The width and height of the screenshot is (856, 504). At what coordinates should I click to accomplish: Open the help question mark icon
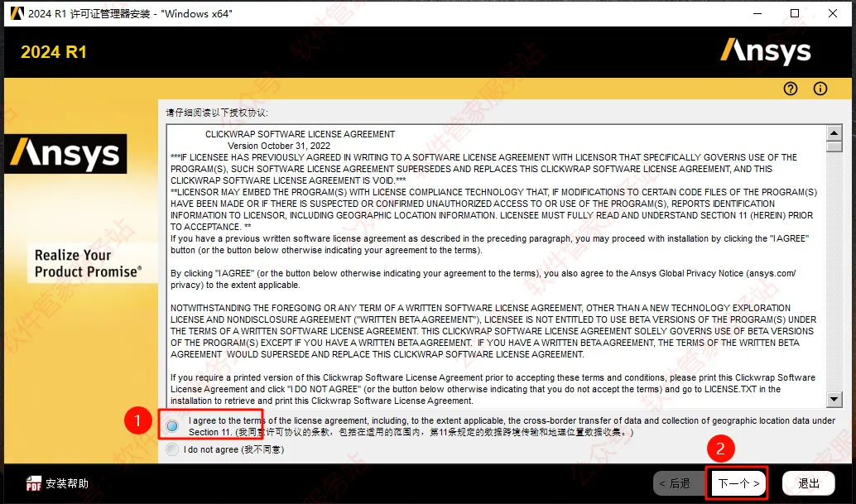[790, 89]
